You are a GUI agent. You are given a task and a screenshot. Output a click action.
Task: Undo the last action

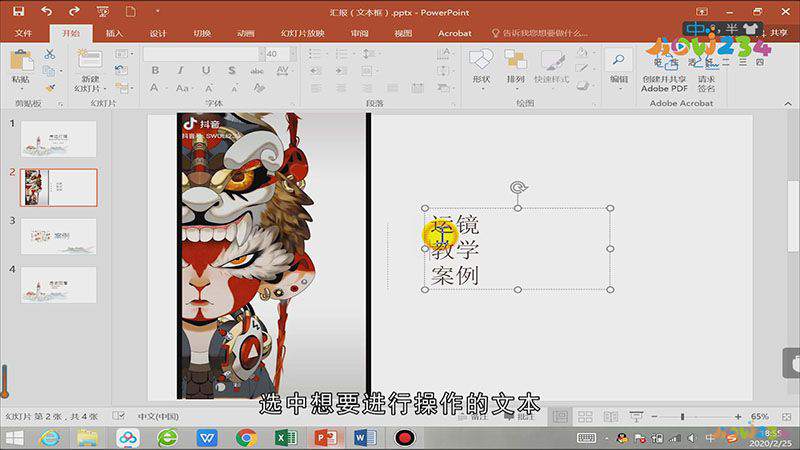46,11
